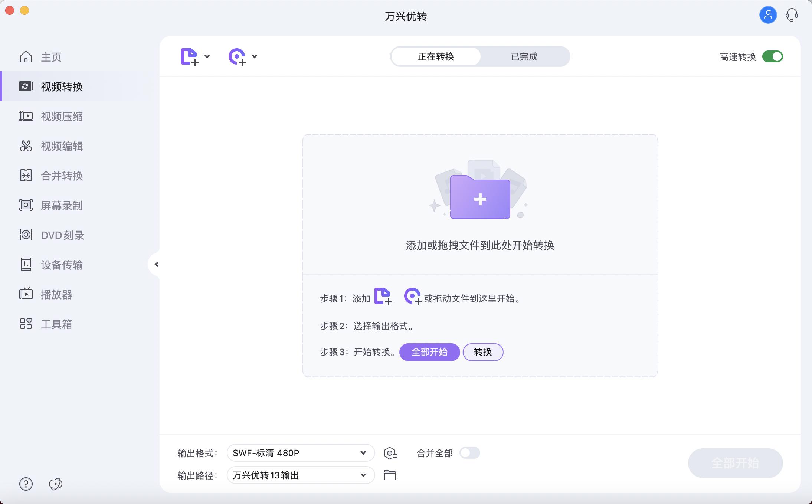Screen dimensions: 812x504
Task: Switch to the 已完成 tab
Action: (x=524, y=56)
